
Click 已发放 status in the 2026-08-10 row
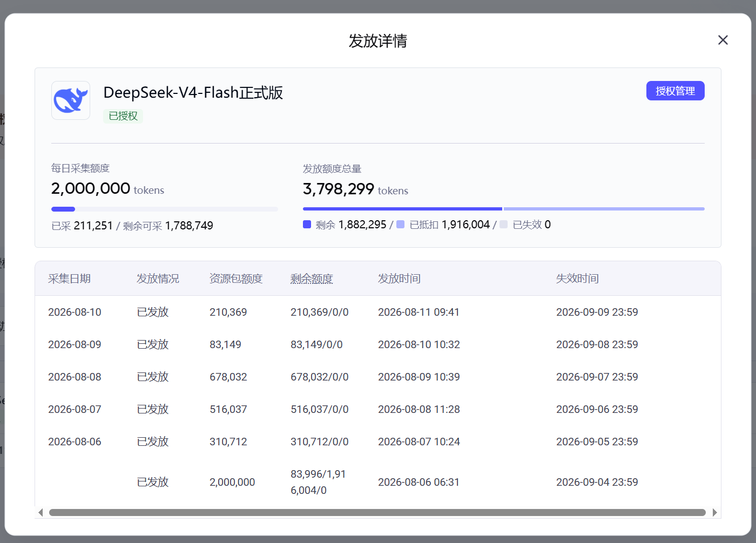click(153, 312)
